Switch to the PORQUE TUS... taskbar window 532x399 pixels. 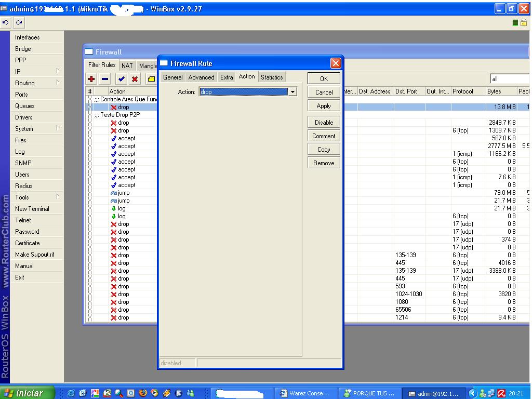pyautogui.click(x=369, y=393)
